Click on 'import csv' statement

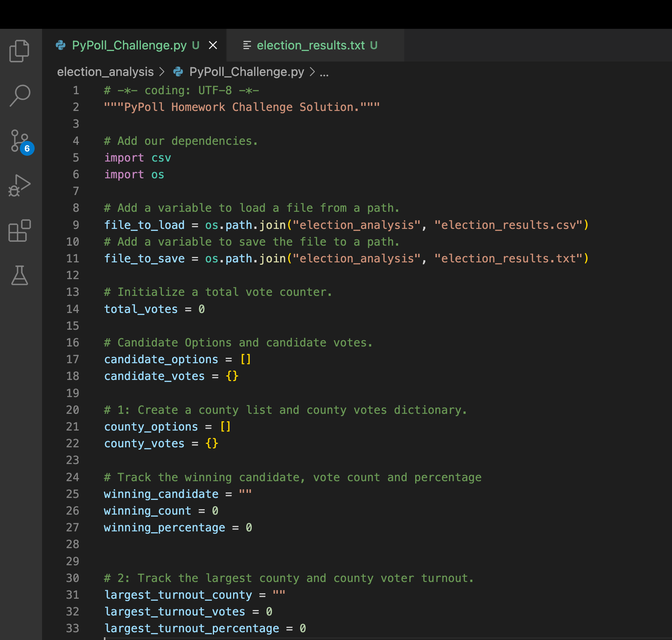click(138, 158)
